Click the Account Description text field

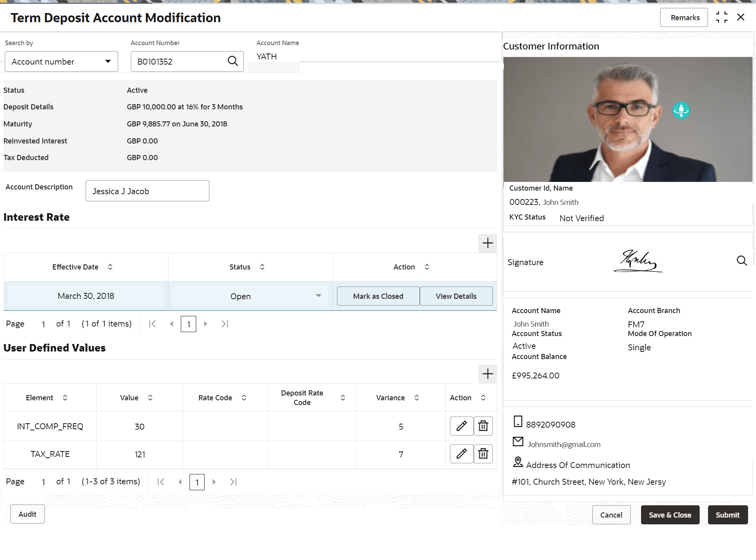pos(147,191)
